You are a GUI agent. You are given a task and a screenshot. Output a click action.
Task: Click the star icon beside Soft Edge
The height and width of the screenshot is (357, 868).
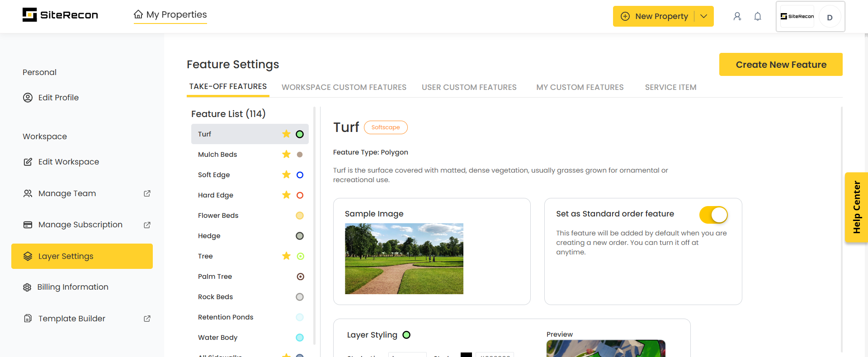[x=286, y=174]
